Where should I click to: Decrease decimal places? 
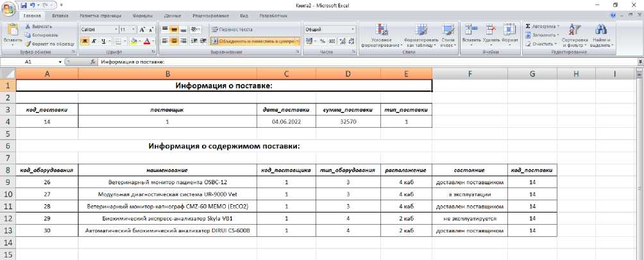coord(351,41)
